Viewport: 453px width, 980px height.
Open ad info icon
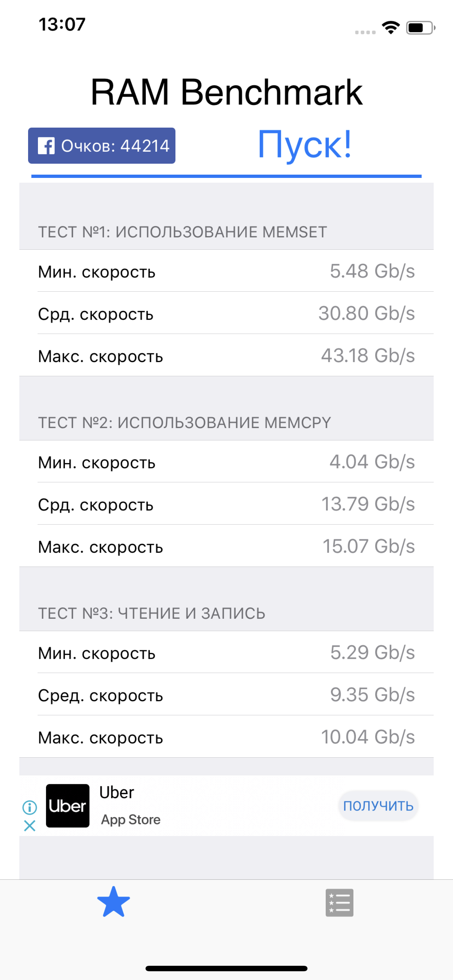[30, 807]
